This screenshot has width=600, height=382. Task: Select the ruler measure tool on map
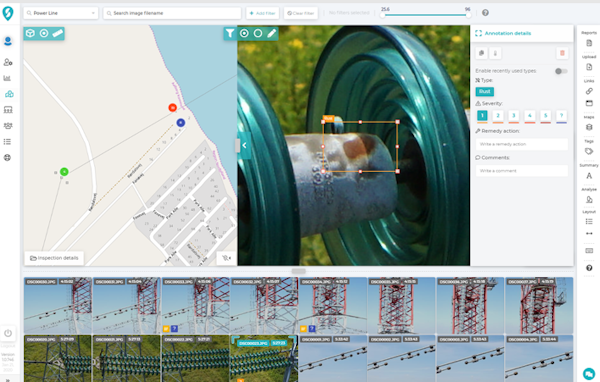[x=57, y=33]
